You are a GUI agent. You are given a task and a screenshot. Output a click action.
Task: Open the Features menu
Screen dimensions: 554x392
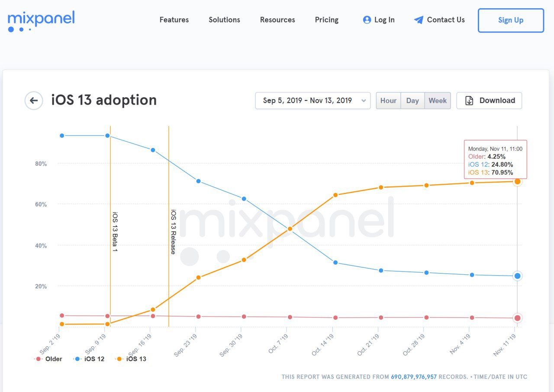point(174,20)
